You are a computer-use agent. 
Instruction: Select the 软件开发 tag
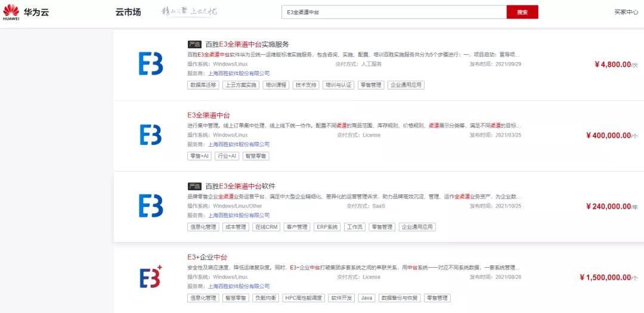click(342, 298)
